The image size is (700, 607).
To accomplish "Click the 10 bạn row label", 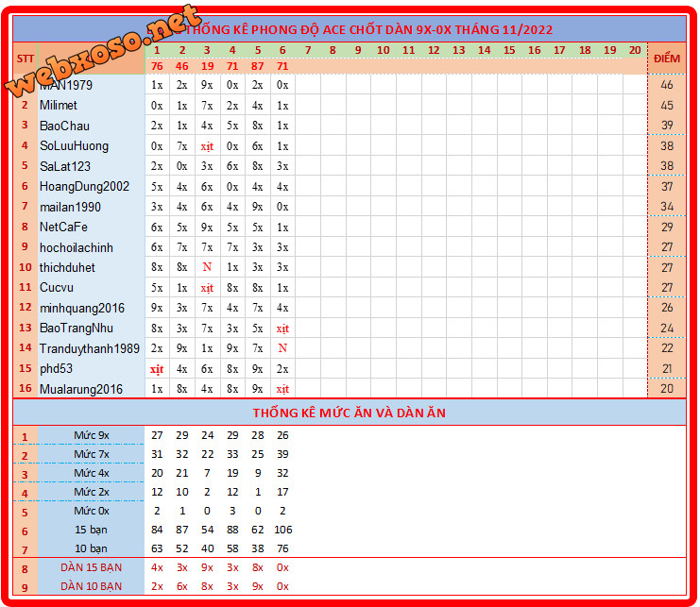I will pyautogui.click(x=91, y=548).
